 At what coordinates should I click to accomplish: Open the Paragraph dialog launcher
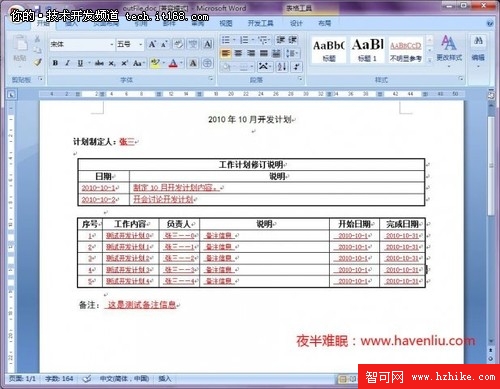[x=300, y=79]
